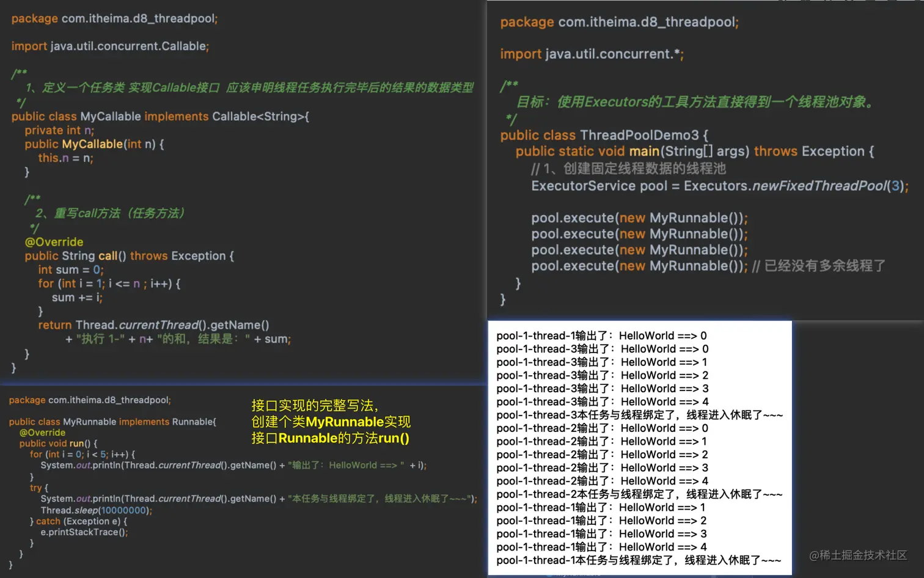This screenshot has height=578, width=924.
Task: Click the 'public void run() {' method line
Action: coord(58,444)
